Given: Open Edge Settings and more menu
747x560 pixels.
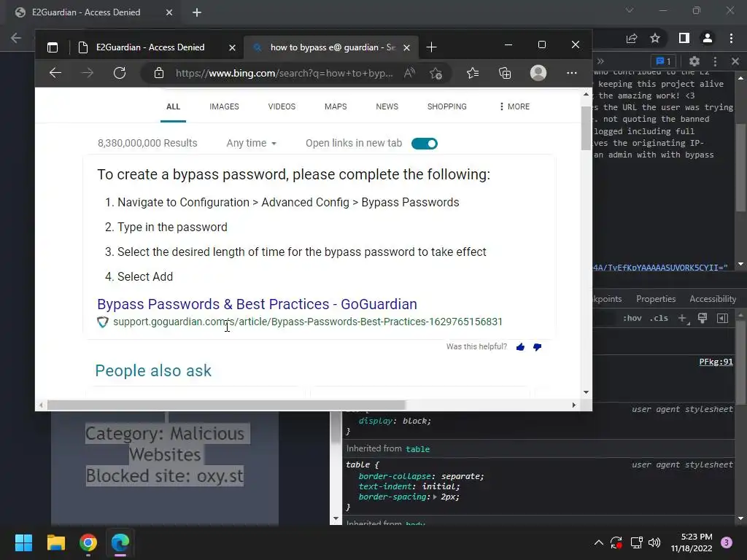Looking at the screenshot, I should 572,73.
